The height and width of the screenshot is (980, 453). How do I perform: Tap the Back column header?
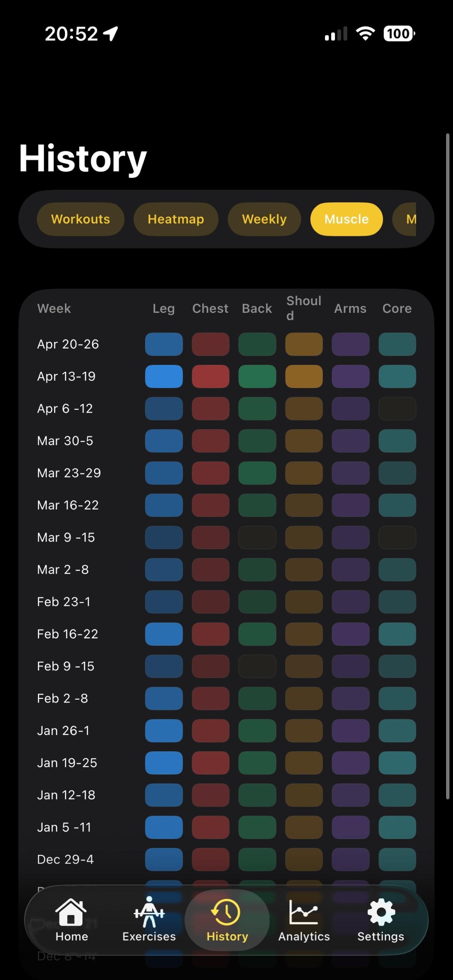(257, 308)
